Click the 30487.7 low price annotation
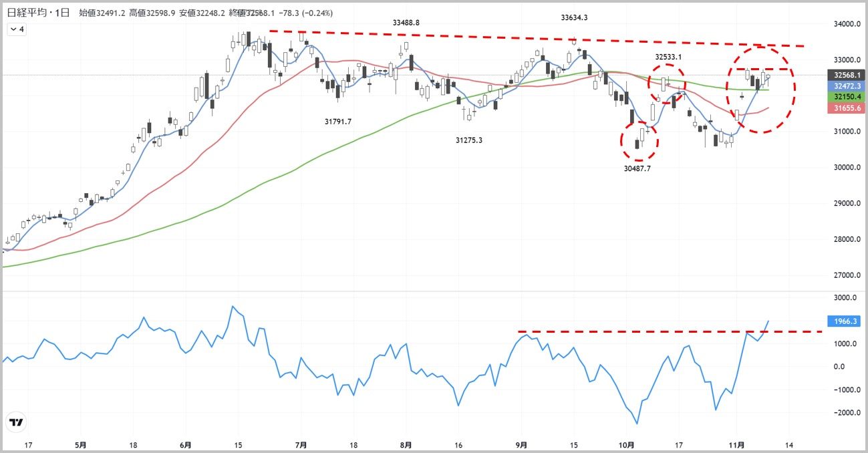Screen dimensions: 868x453 (x=637, y=169)
